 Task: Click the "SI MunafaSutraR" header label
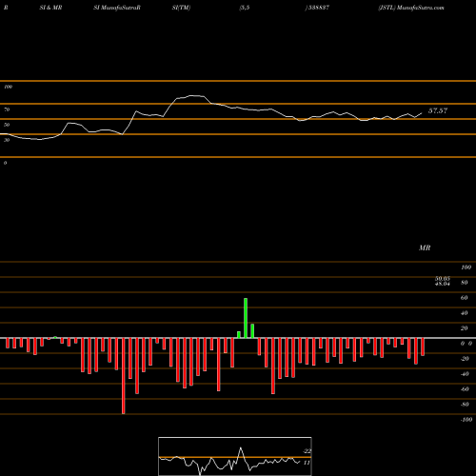click(117, 8)
